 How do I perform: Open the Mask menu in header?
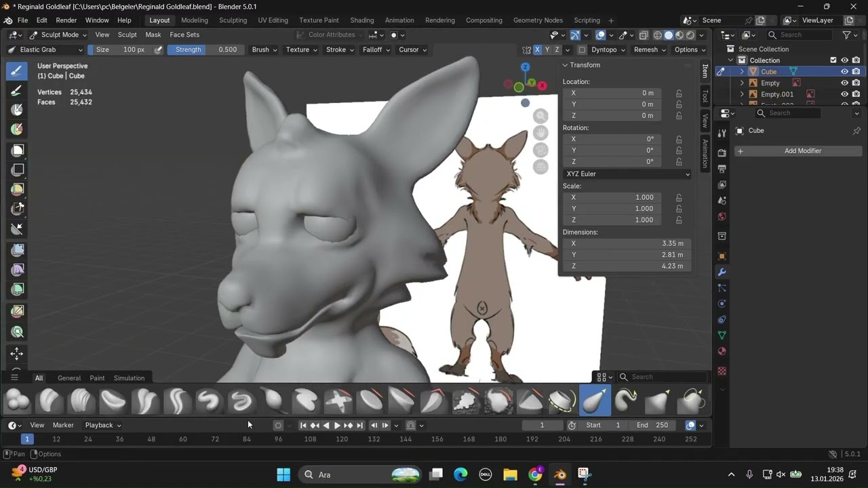tap(153, 35)
